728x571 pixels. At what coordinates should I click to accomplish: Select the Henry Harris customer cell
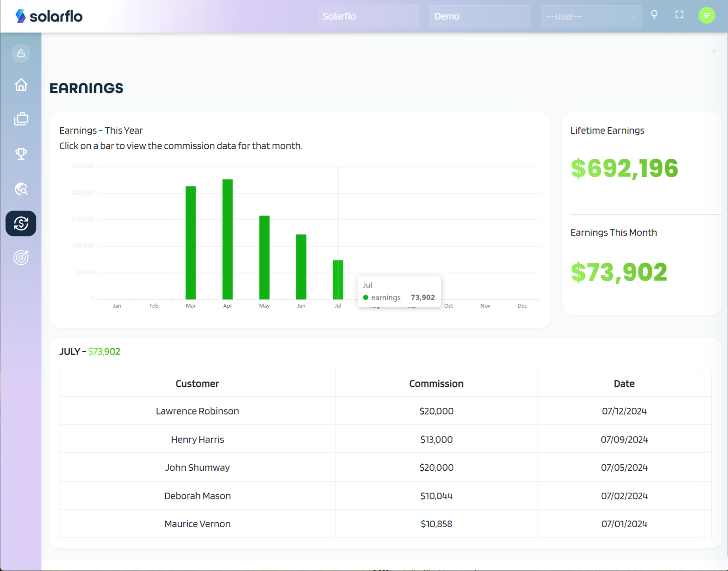[197, 439]
